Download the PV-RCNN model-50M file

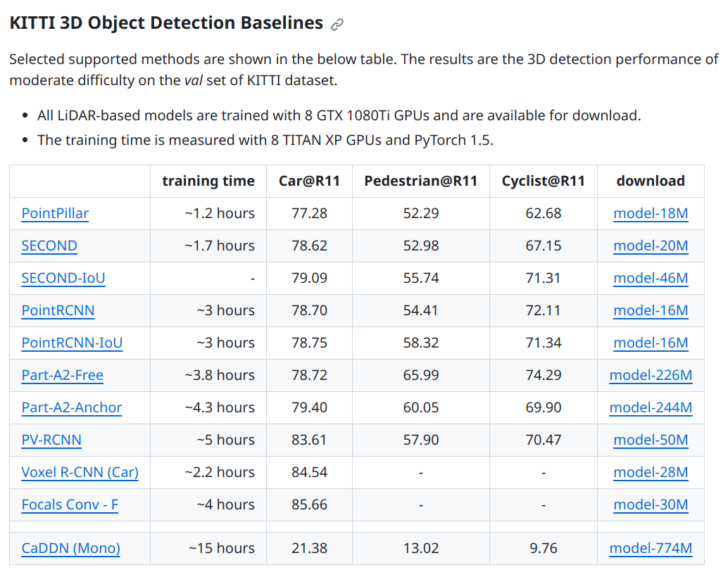click(651, 440)
